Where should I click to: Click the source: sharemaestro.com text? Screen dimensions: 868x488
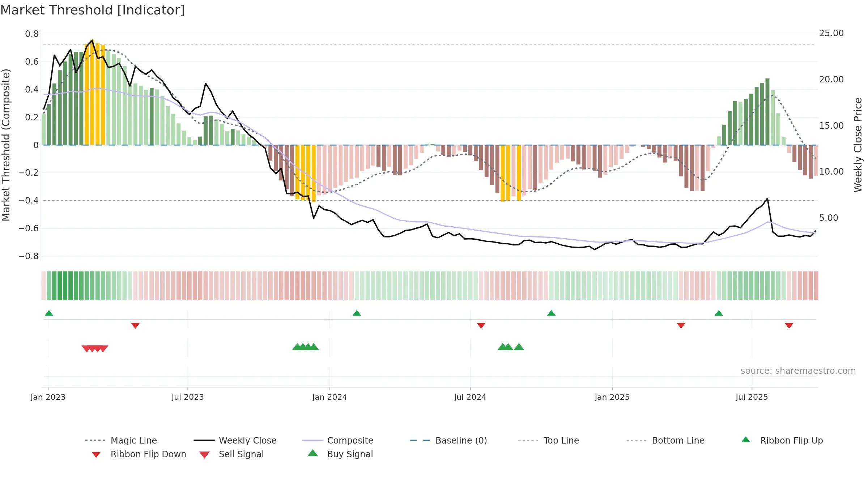coord(798,371)
